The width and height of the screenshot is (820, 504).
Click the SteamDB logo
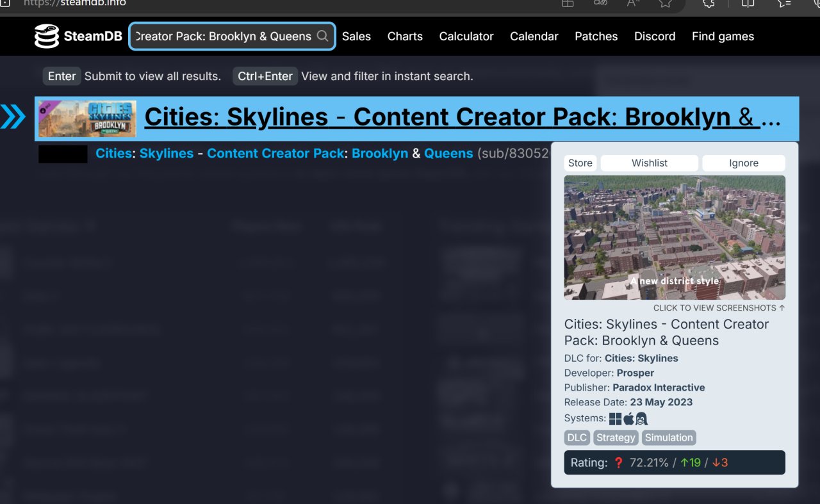click(78, 37)
